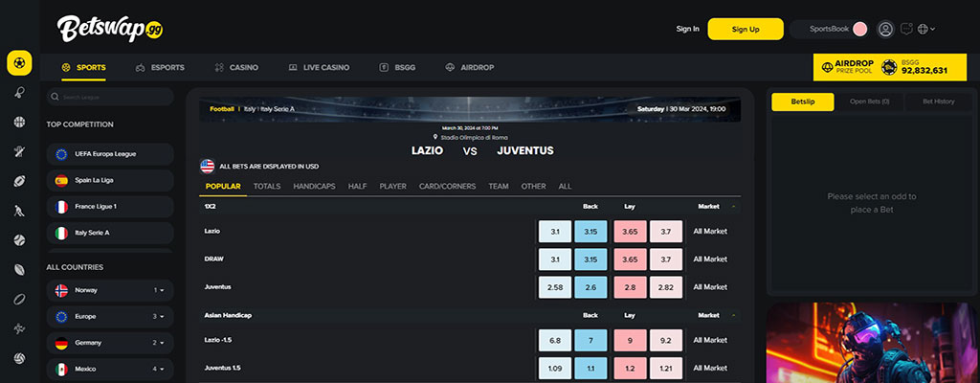Pick Juventus 1X2 back odds 2.6
This screenshot has width=980, height=383.
590,287
